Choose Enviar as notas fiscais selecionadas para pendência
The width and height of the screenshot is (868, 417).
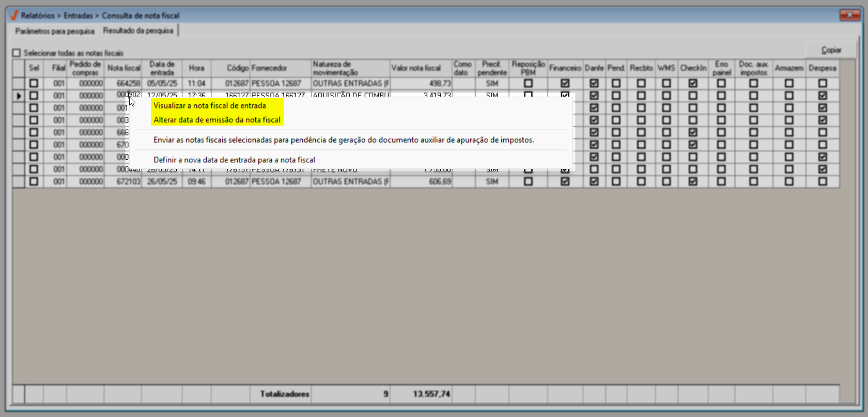coord(344,140)
